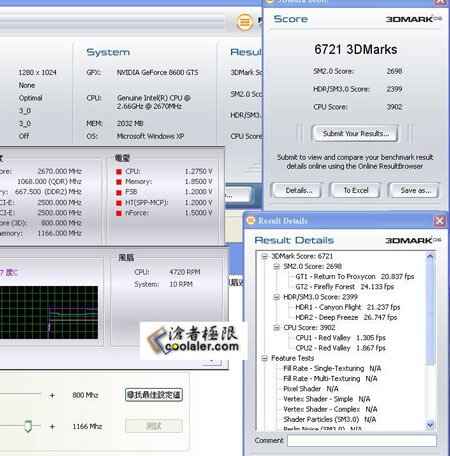Click the 1.2750 V CPU voltage value
Screen dimensions: 450x456
(x=198, y=171)
